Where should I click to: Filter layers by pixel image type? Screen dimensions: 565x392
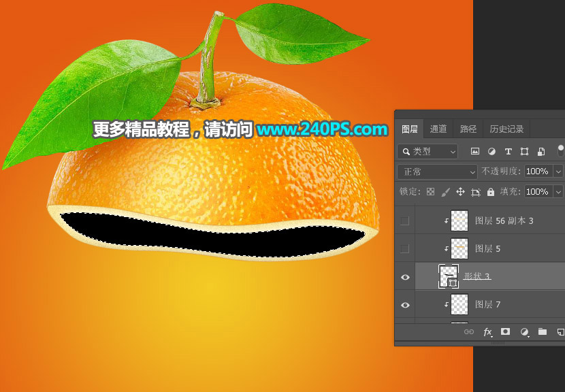point(475,152)
